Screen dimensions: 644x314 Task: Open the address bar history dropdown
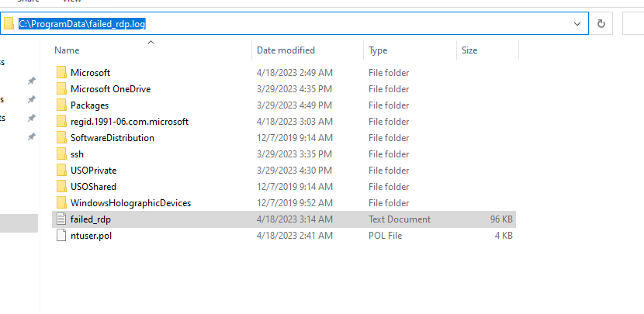coord(577,24)
